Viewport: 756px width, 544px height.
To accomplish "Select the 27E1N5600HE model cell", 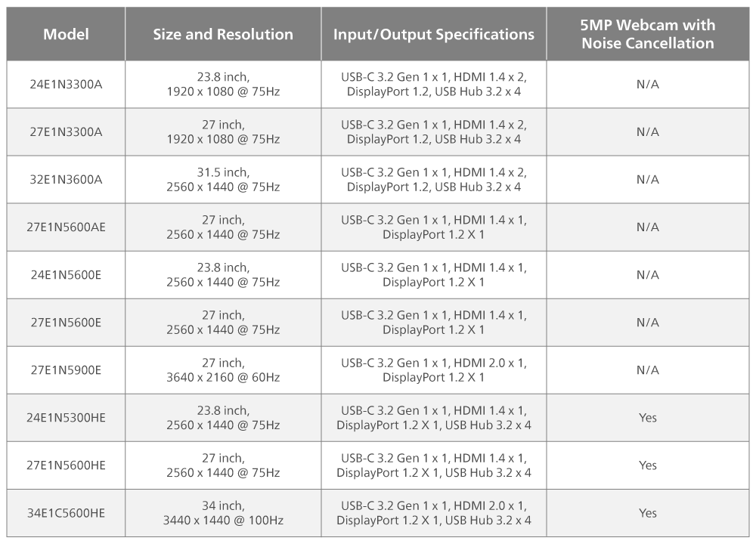I will click(66, 465).
